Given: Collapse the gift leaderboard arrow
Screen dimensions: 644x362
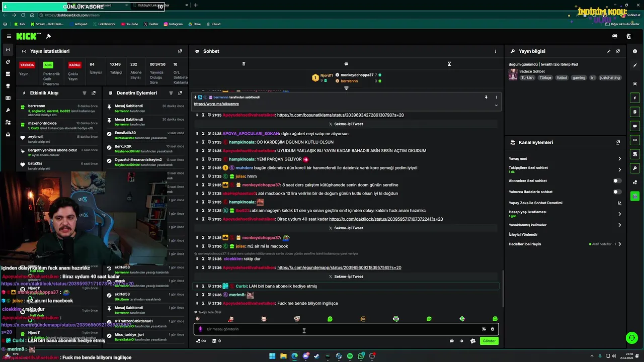Looking at the screenshot, I should [346, 88].
